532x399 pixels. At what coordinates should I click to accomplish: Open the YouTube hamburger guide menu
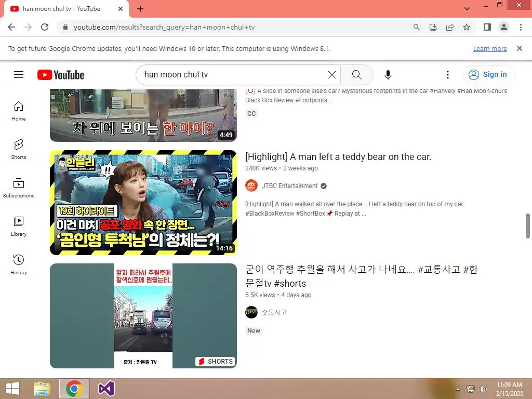tap(19, 75)
